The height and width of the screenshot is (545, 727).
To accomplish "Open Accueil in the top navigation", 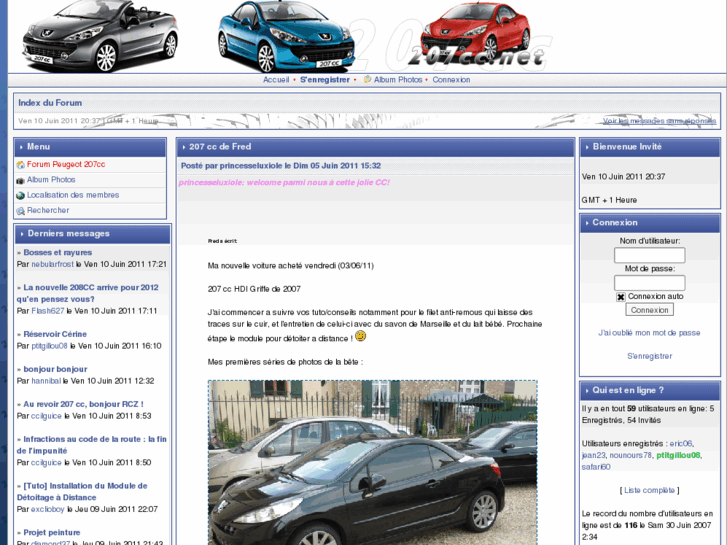I will point(276,80).
